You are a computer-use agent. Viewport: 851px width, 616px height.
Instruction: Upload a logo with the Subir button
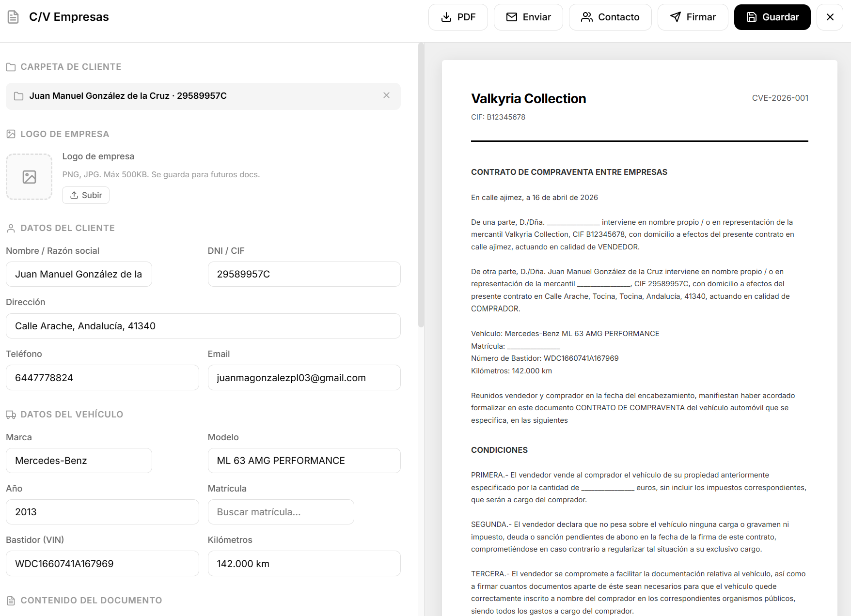coord(86,195)
